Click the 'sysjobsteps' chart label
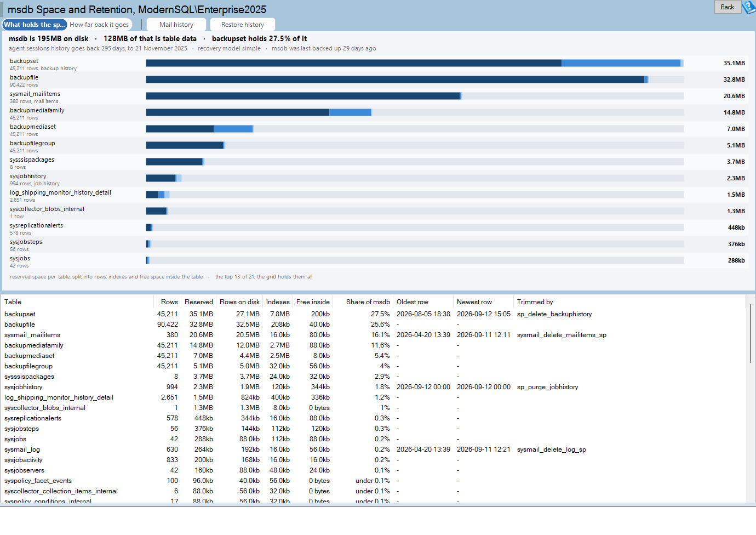The image size is (756, 535). 26,242
